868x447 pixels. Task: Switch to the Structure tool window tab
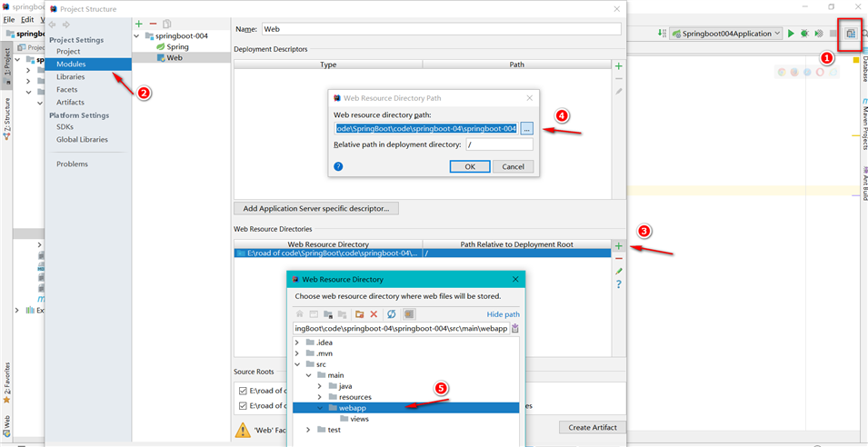tap(6, 118)
